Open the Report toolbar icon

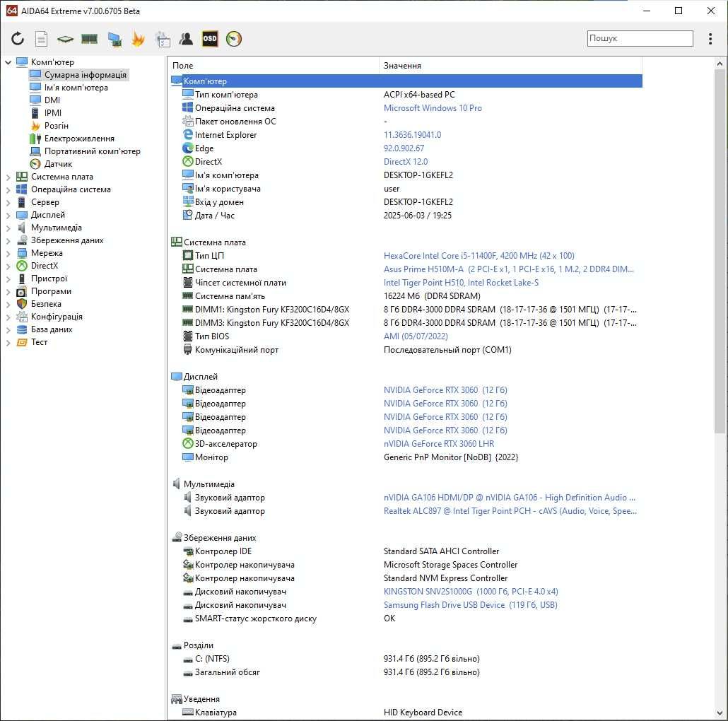click(x=41, y=39)
